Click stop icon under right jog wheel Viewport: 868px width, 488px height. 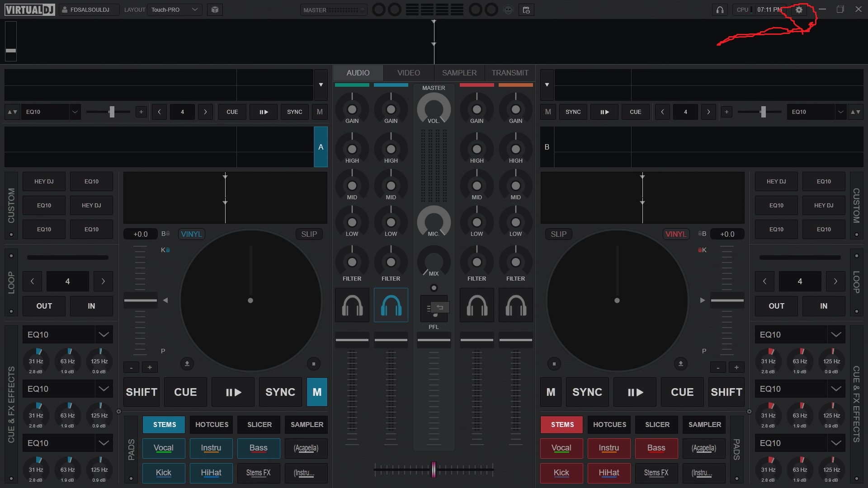[x=554, y=363]
